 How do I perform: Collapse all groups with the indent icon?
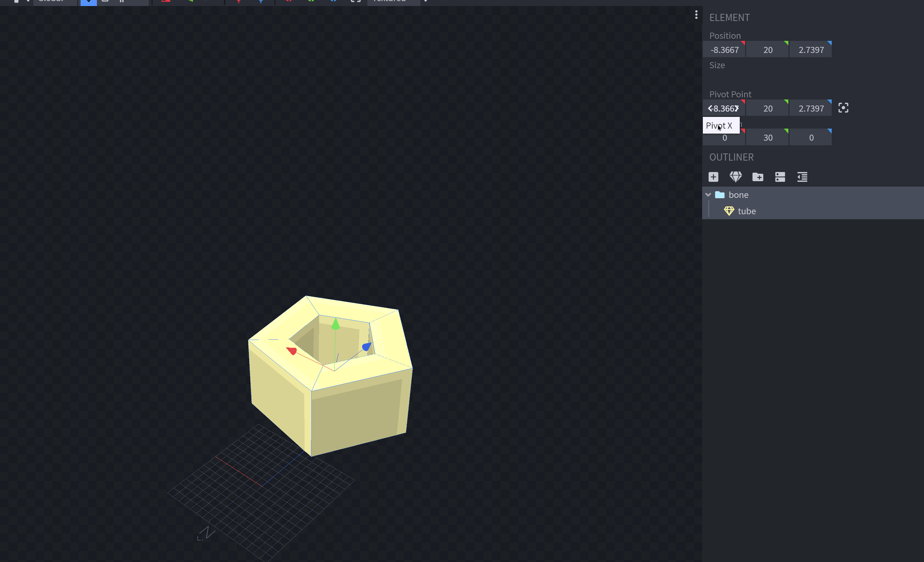802,177
